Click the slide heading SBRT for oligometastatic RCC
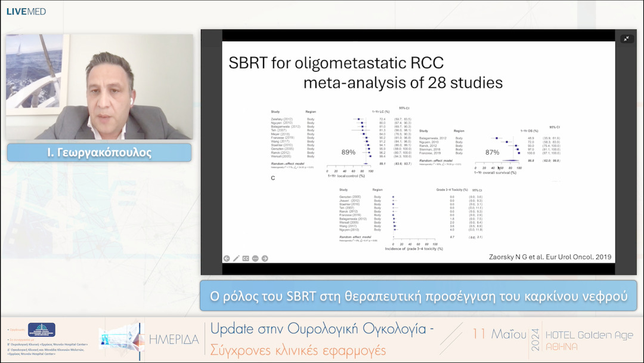 tap(336, 63)
